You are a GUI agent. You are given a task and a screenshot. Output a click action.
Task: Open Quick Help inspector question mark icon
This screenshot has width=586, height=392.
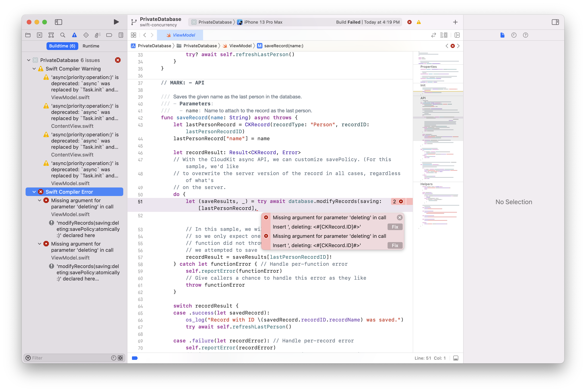(x=526, y=35)
